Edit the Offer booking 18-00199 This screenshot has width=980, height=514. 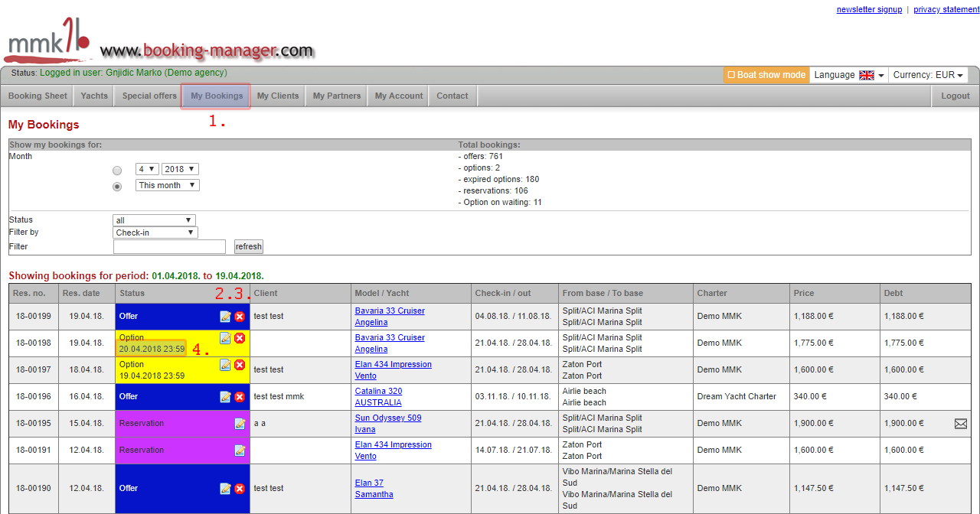225,316
